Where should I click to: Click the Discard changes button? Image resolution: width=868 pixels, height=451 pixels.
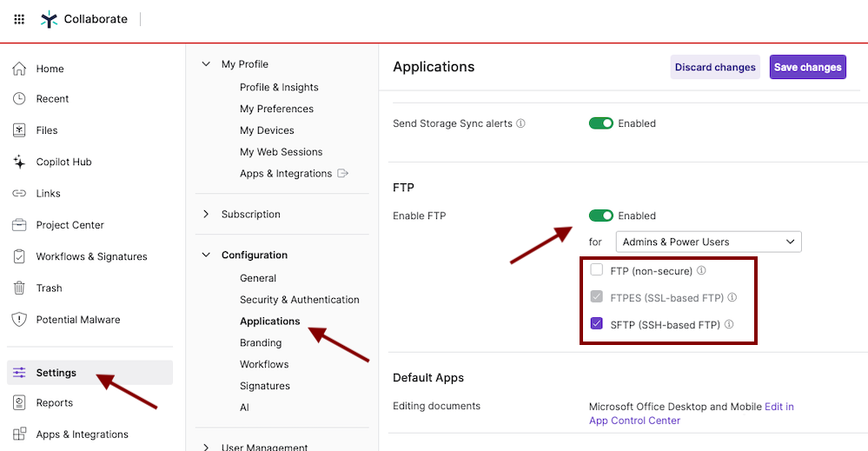[714, 67]
